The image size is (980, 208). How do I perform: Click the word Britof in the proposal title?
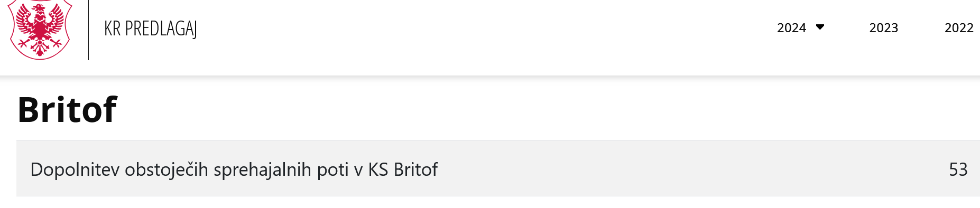(x=415, y=169)
